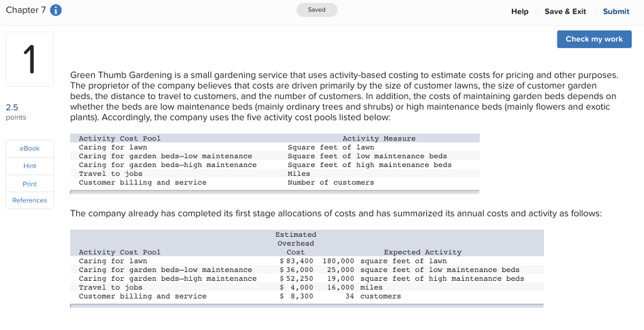Submit the assignment
Screen dimensions: 644x330
(x=616, y=11)
